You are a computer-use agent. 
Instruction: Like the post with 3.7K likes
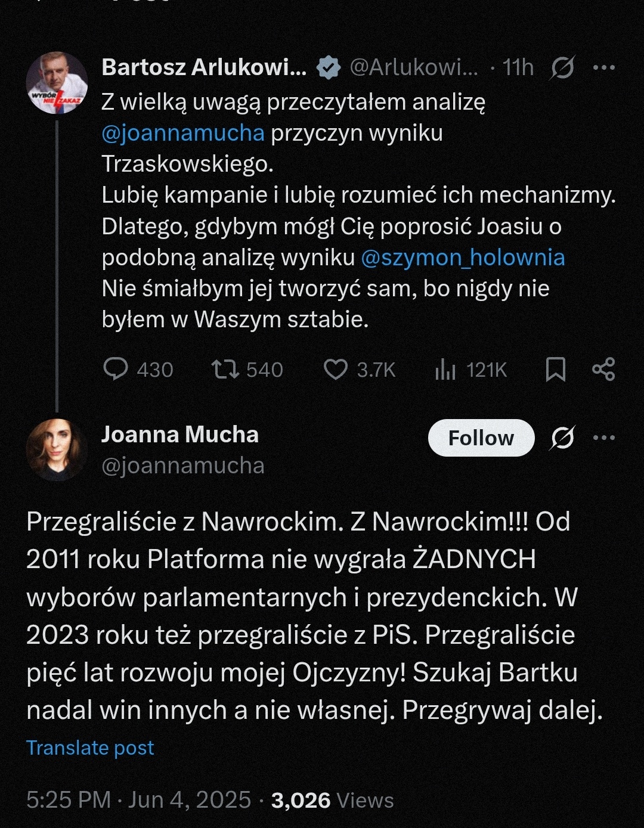336,369
